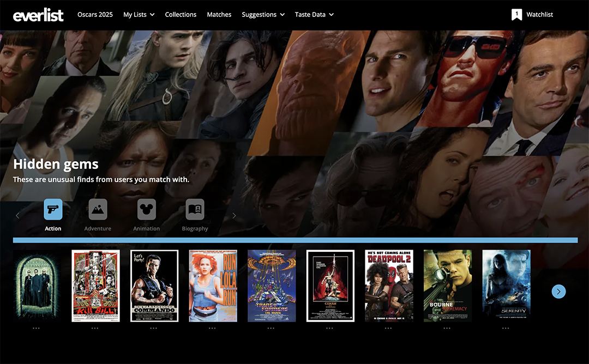The width and height of the screenshot is (589, 364).
Task: Open options dots below Serenity poster
Action: click(506, 328)
